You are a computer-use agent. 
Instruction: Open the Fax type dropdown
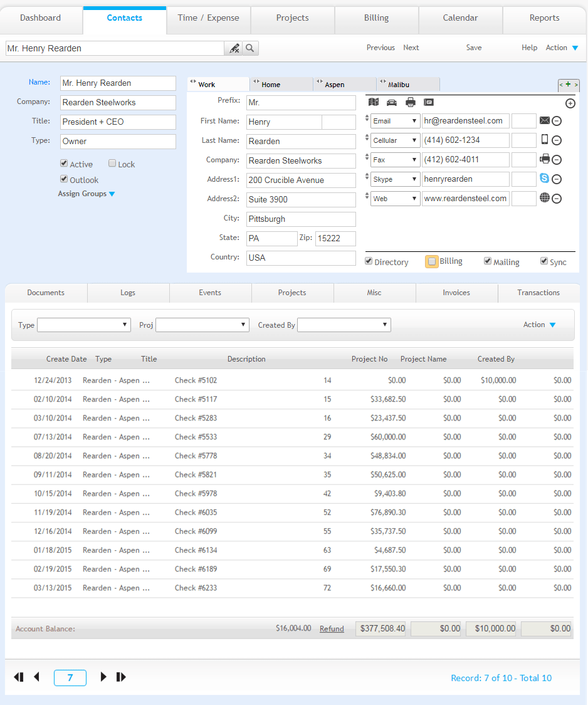point(394,160)
